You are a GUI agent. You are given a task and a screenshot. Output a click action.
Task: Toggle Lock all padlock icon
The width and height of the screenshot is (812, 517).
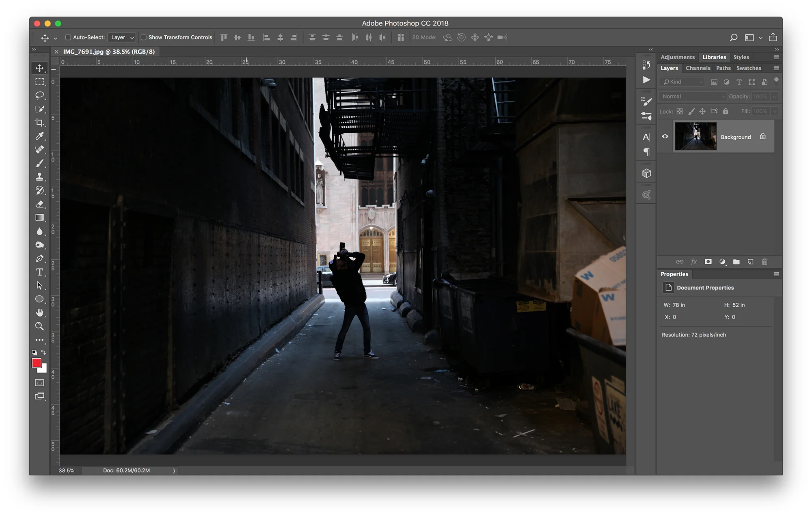(726, 111)
